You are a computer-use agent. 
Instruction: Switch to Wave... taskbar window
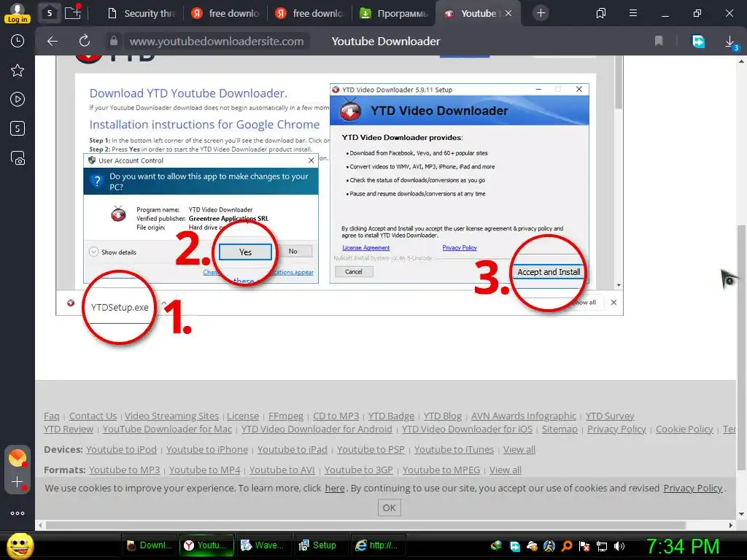tap(263, 545)
